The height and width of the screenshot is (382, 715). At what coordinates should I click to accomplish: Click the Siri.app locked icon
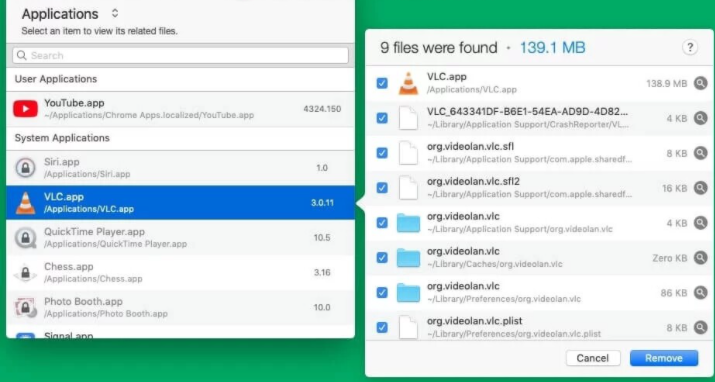[x=26, y=168]
